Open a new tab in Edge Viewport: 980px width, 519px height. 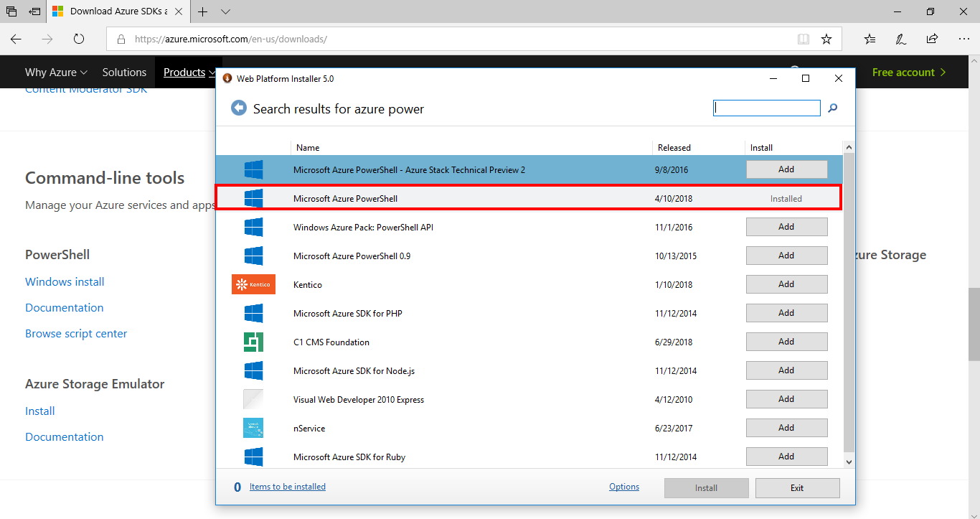pos(203,11)
